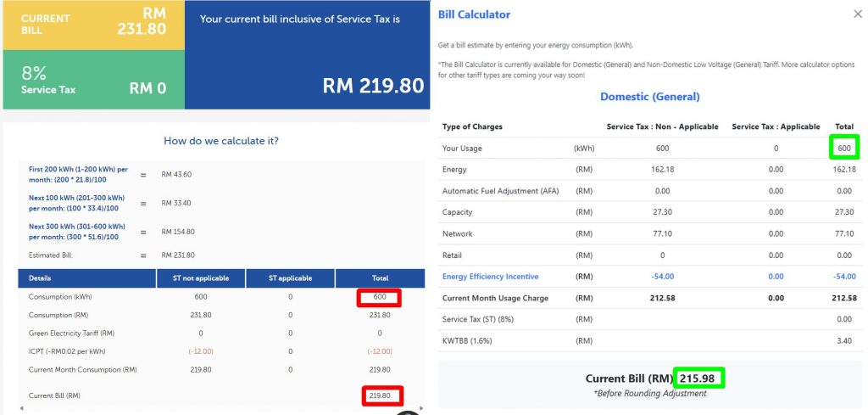Select the Type of Charges column header

coord(472,127)
